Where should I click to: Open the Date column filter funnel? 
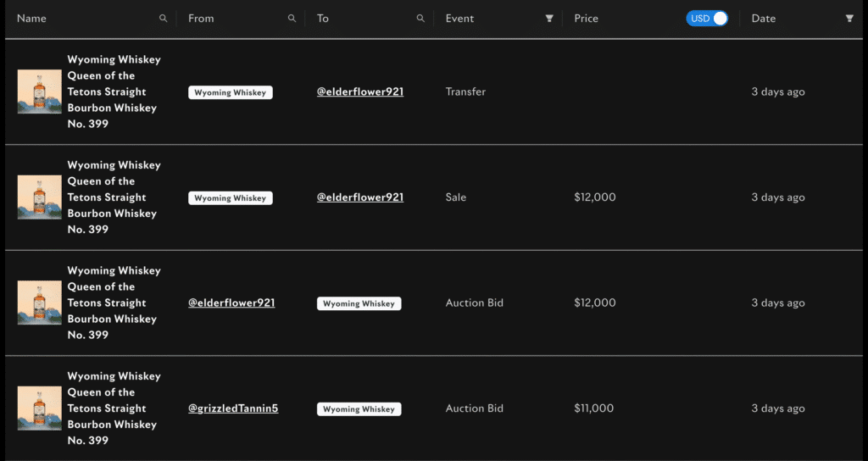click(849, 19)
